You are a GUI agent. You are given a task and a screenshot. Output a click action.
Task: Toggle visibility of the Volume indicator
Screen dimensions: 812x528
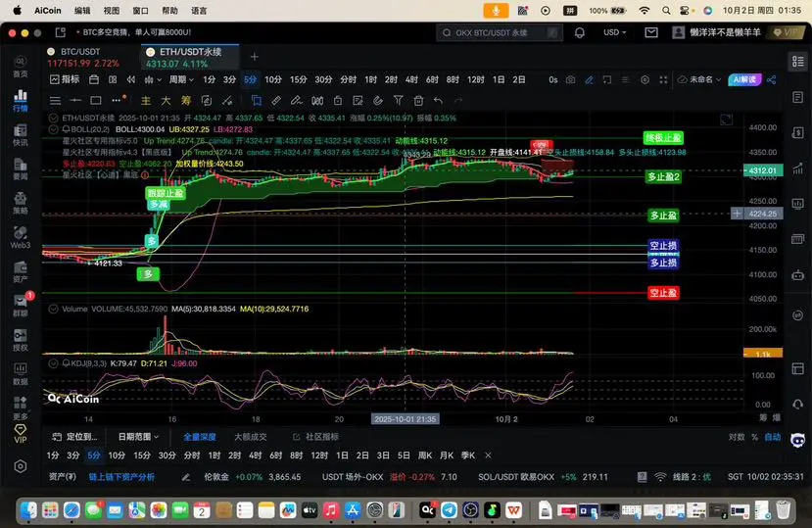(x=53, y=309)
